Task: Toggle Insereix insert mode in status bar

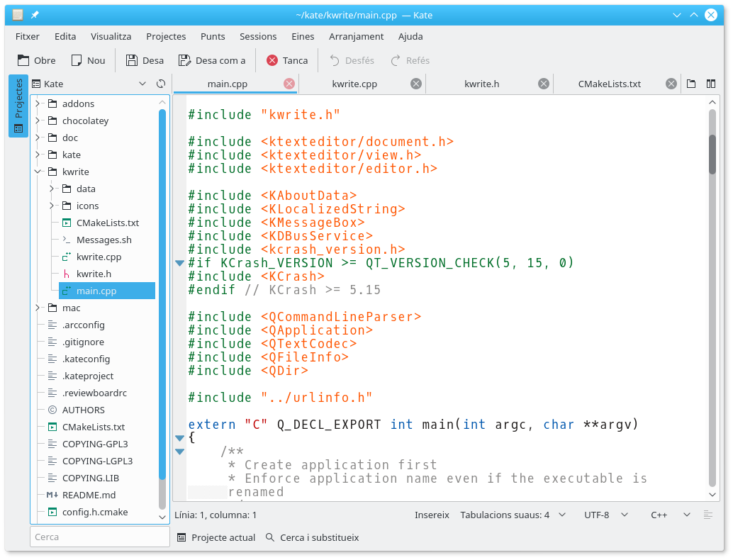Action: [432, 515]
